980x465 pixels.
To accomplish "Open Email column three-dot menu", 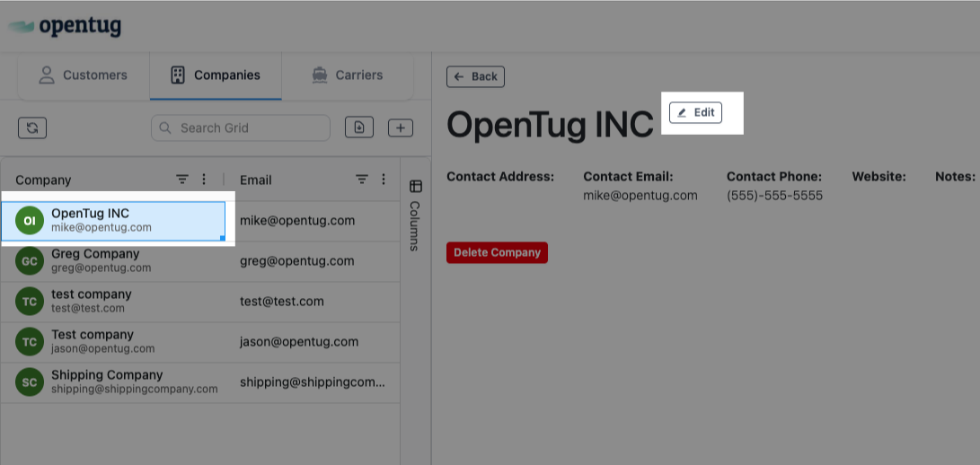I will [x=384, y=180].
